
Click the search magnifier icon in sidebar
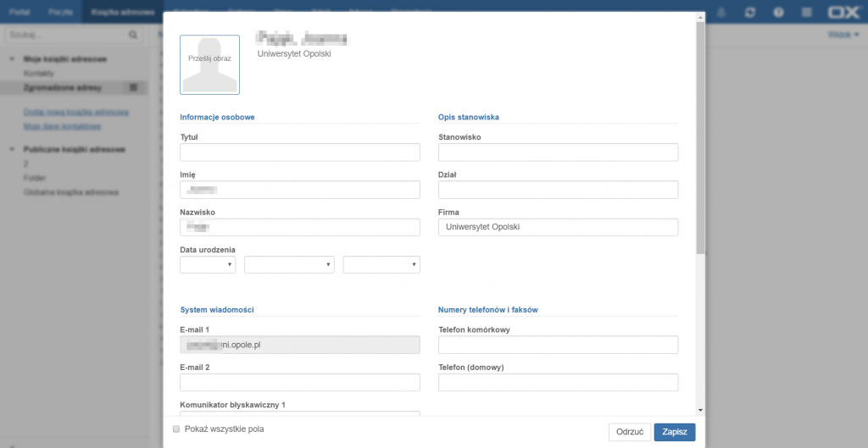pos(133,36)
